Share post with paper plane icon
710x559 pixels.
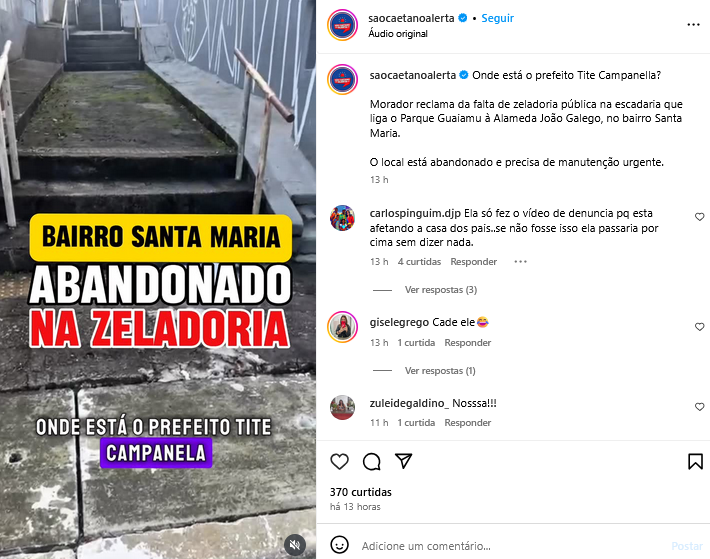(403, 461)
